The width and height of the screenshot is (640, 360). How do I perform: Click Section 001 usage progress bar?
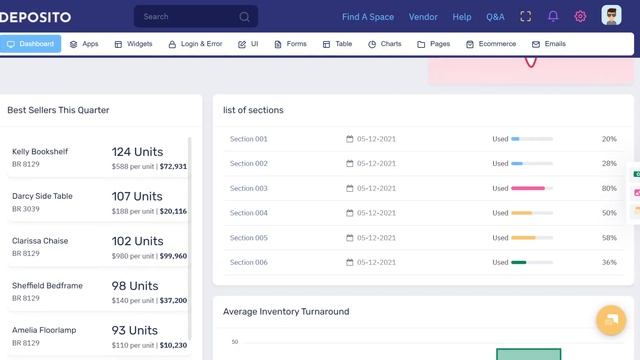click(x=532, y=139)
